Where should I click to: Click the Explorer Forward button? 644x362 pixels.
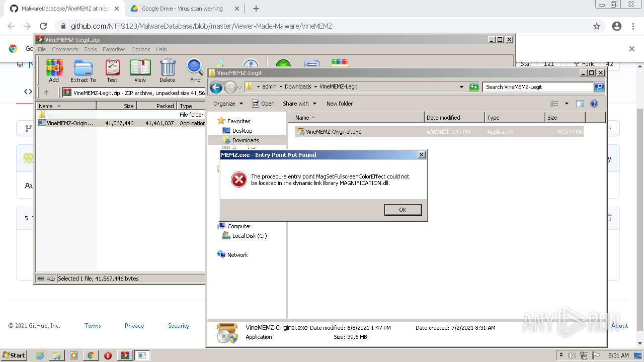point(230,87)
